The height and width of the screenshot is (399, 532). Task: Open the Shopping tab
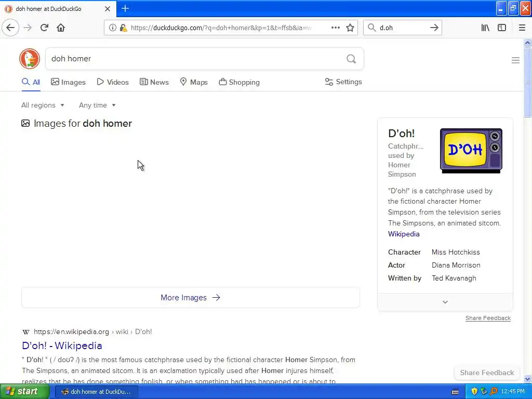click(x=239, y=82)
